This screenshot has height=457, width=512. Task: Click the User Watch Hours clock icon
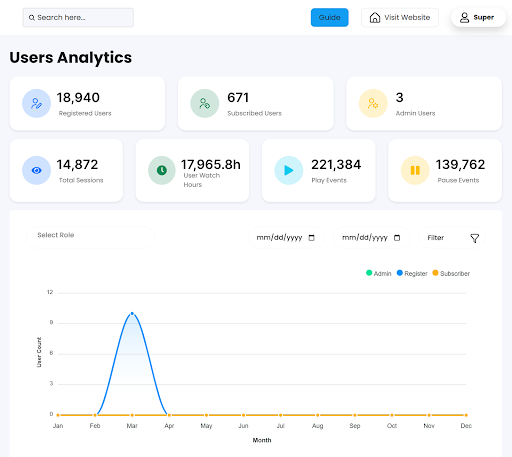pyautogui.click(x=162, y=170)
